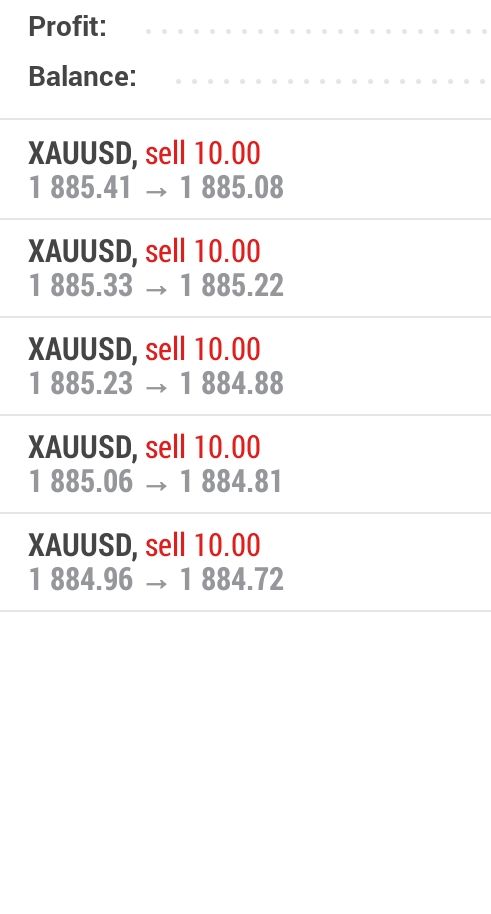This screenshot has height=914, width=491.
Task: Tap the arrow between 1 884.96 and 1 884.72
Action: tap(156, 582)
